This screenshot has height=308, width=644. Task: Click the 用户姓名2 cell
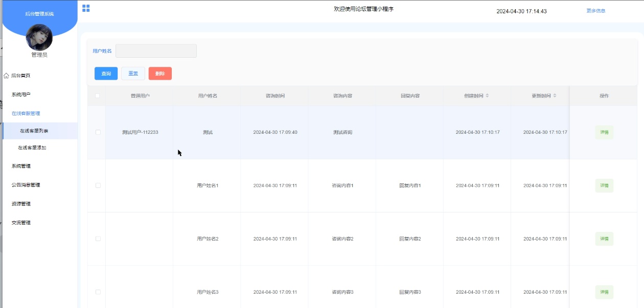click(x=208, y=239)
